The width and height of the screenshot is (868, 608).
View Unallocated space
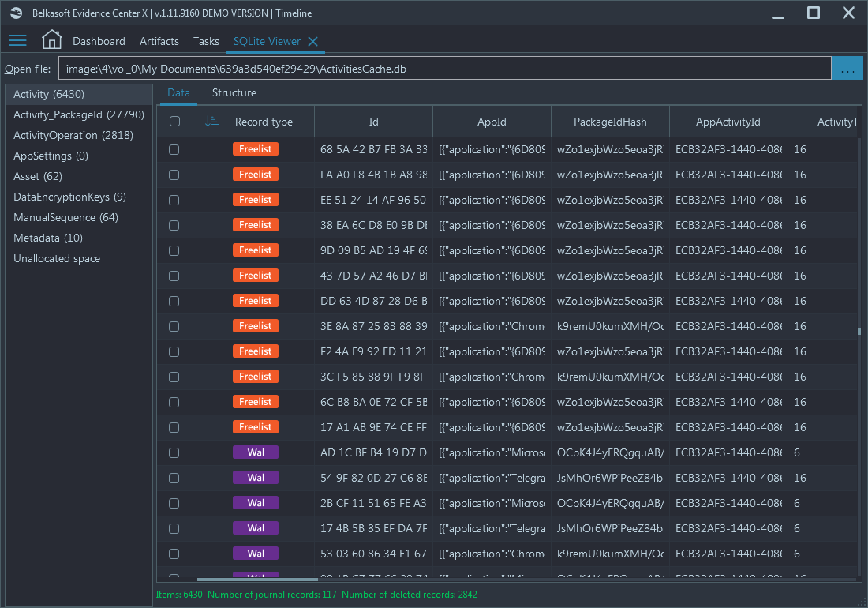point(56,258)
